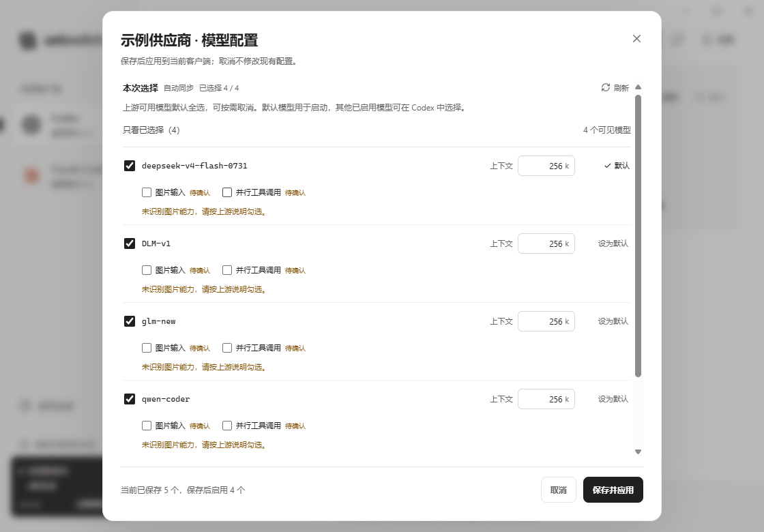Enable 图片输入 for DLM-v1
Viewport: 764px width, 532px height.
pyautogui.click(x=147, y=270)
